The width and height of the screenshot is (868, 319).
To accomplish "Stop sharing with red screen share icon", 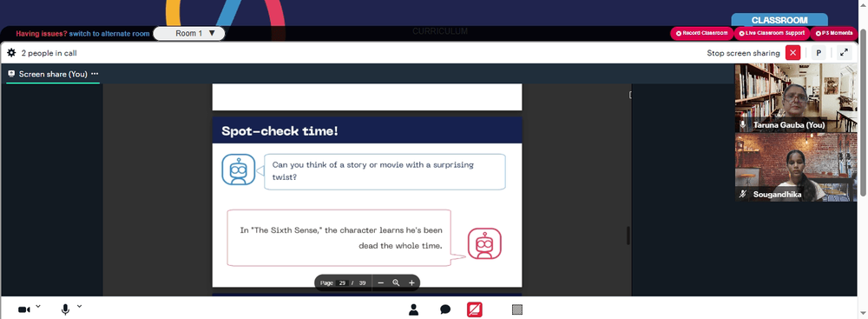I will (x=475, y=309).
